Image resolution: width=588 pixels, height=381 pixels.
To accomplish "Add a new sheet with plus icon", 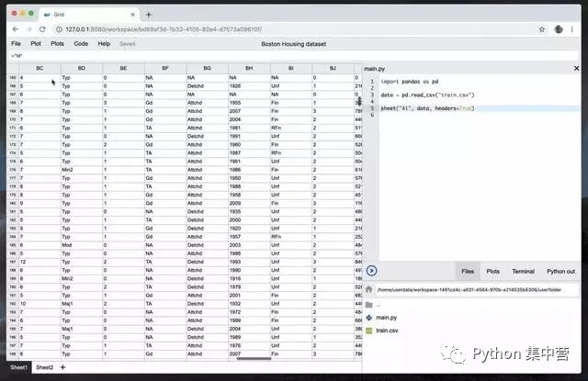I will pyautogui.click(x=63, y=367).
